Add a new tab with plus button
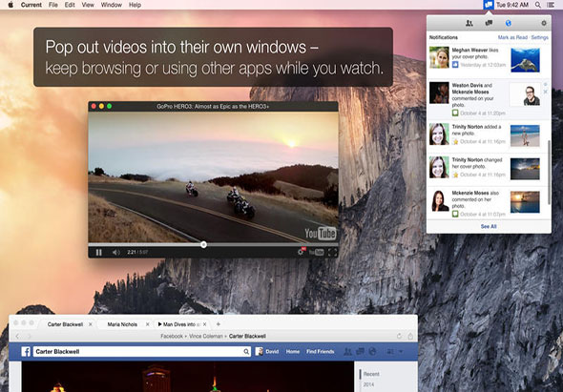563x392 pixels. click(218, 324)
